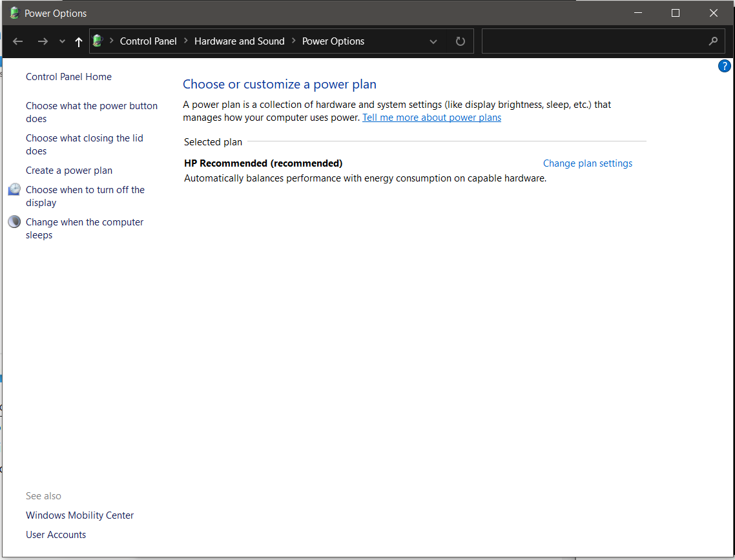Go forward using the forward arrow

43,41
